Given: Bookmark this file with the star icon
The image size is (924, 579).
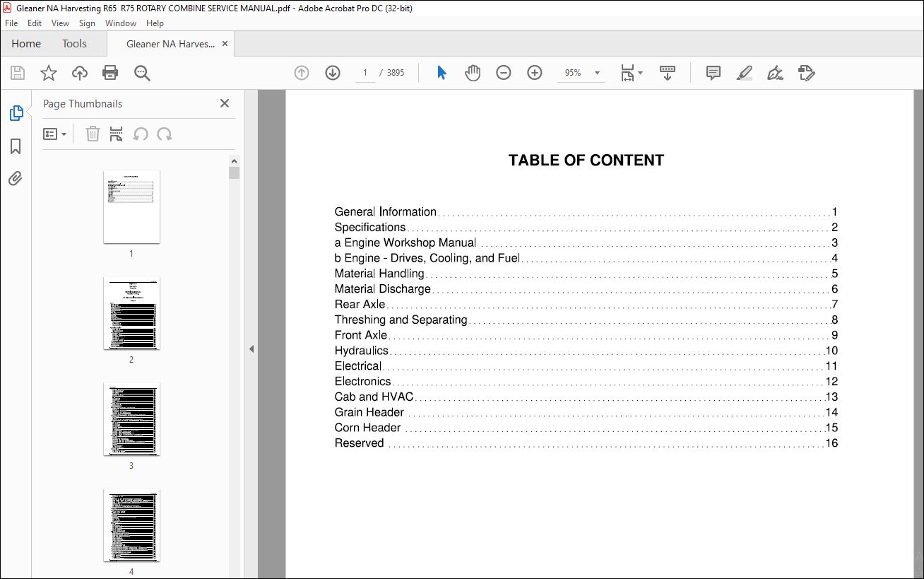Looking at the screenshot, I should point(48,73).
